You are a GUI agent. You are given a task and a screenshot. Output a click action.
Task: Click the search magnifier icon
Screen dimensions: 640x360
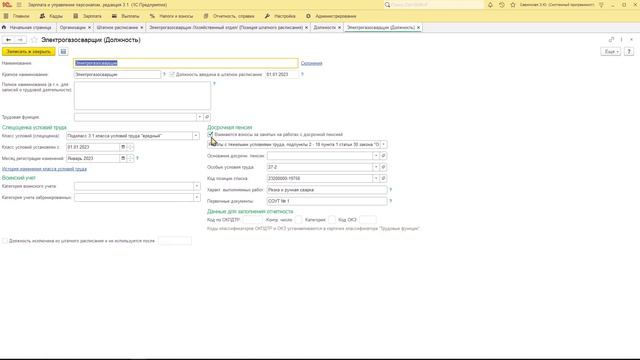pos(387,5)
